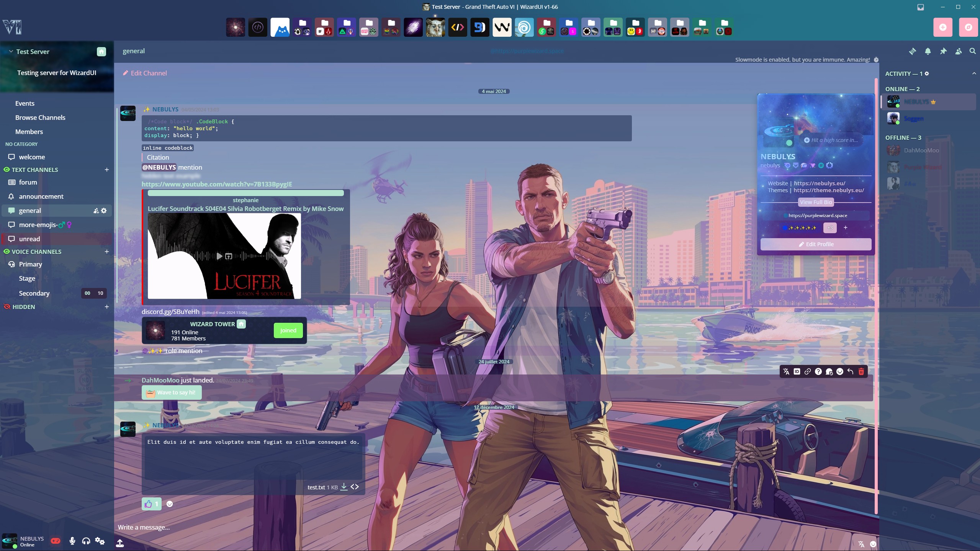980x551 pixels.
Task: Open https://theme.nebulys.eu/ link in profile
Action: tap(829, 190)
